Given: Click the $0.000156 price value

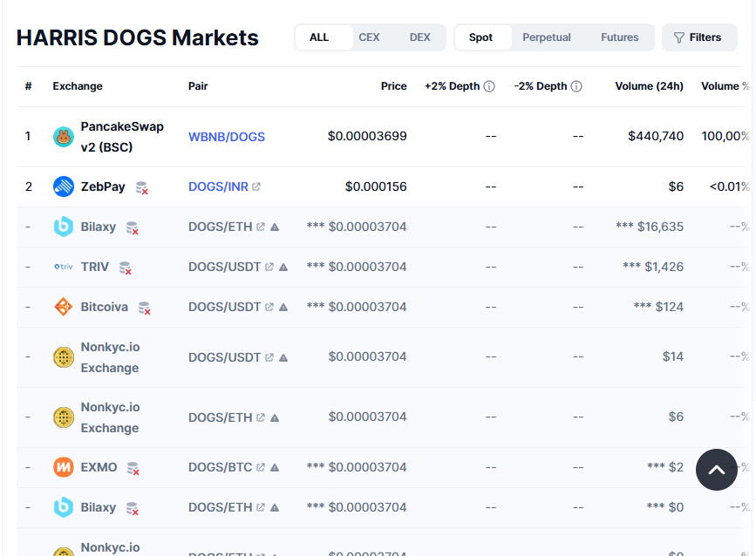Looking at the screenshot, I should coord(376,186).
